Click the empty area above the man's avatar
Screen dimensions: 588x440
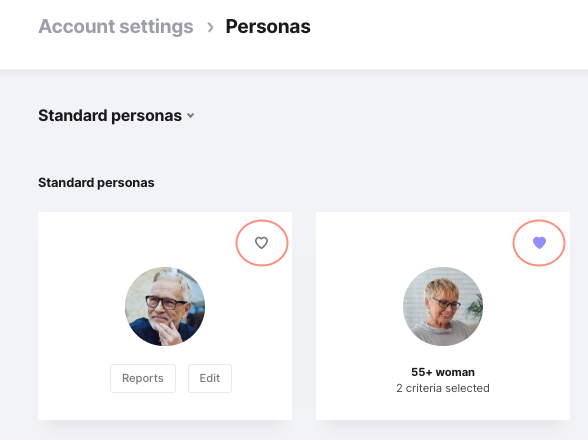[x=165, y=240]
